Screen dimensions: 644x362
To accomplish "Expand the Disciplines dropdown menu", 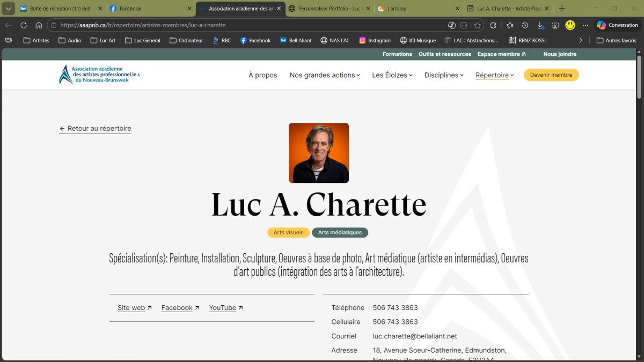I will 443,75.
